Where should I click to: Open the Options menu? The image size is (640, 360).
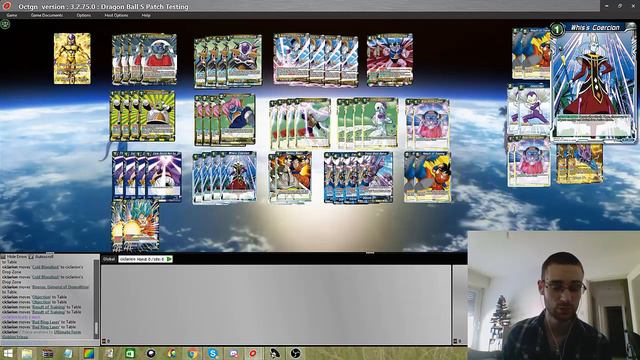84,15
